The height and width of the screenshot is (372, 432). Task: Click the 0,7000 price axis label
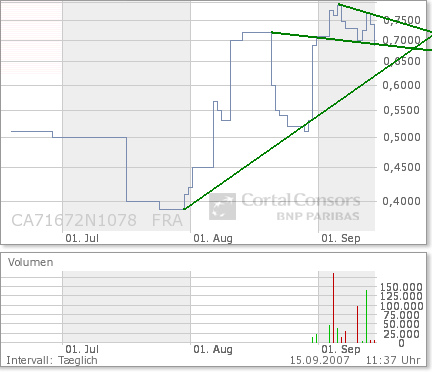(402, 41)
